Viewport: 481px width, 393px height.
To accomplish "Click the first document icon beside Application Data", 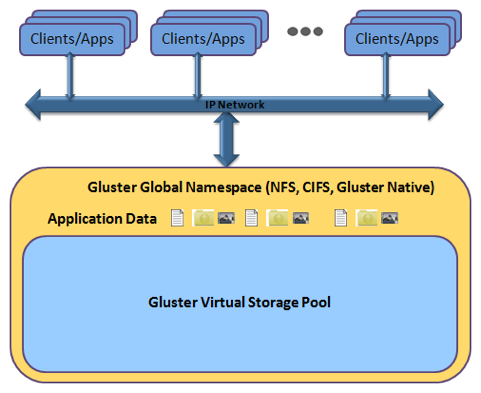I will coord(177,218).
